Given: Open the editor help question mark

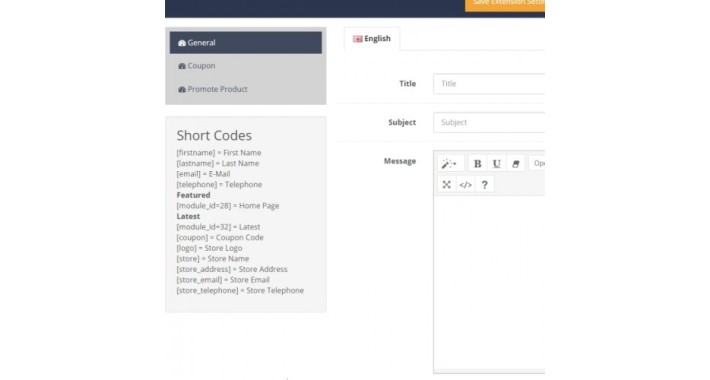Looking at the screenshot, I should click(x=485, y=184).
